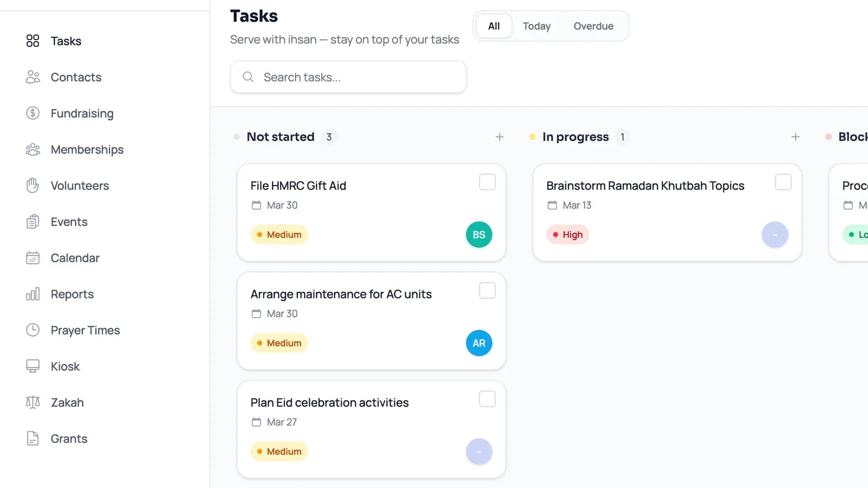Open the Calendar section

point(75,258)
